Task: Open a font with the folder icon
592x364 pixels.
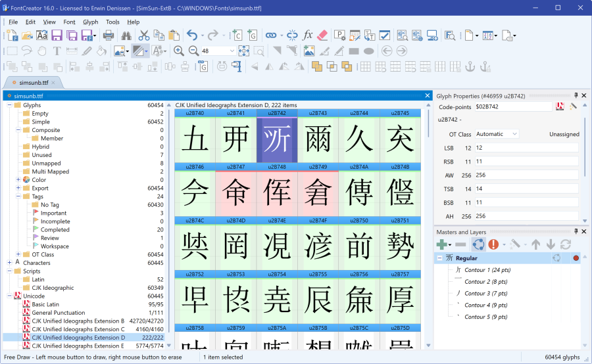Action: pyautogui.click(x=27, y=35)
